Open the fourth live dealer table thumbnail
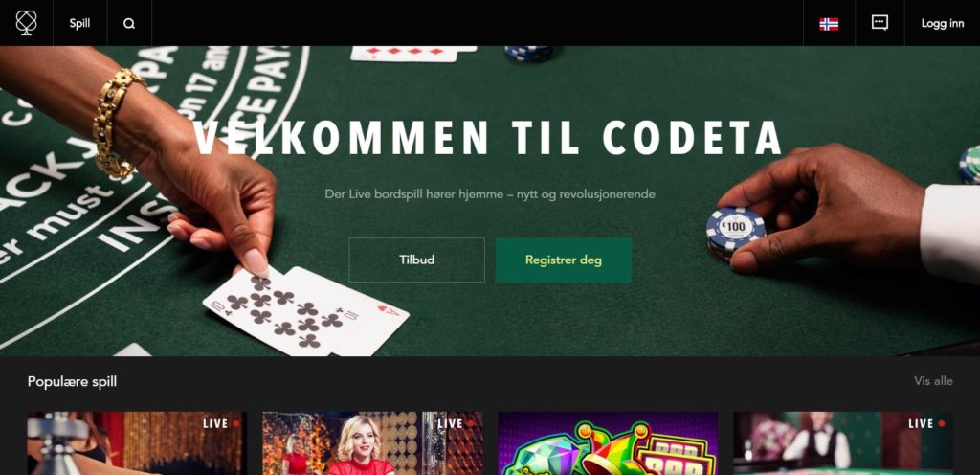This screenshot has height=475, width=980. point(843,442)
